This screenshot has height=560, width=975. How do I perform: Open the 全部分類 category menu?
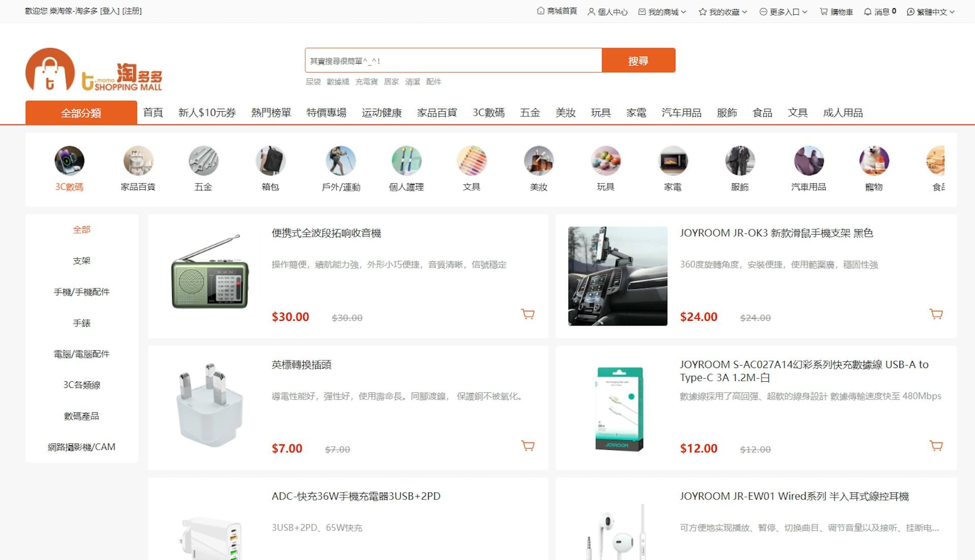click(81, 113)
